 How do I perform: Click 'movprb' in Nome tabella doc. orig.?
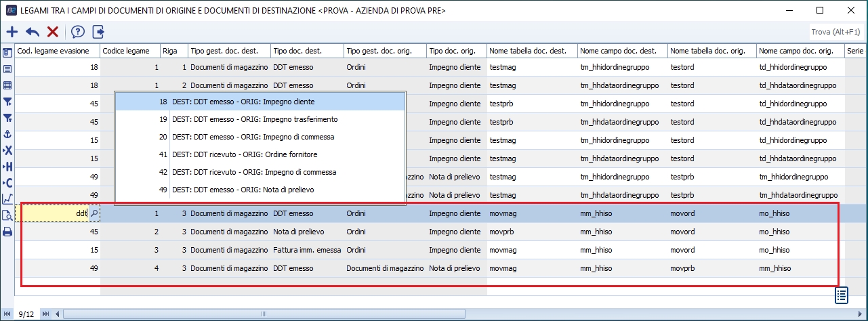tap(711, 268)
